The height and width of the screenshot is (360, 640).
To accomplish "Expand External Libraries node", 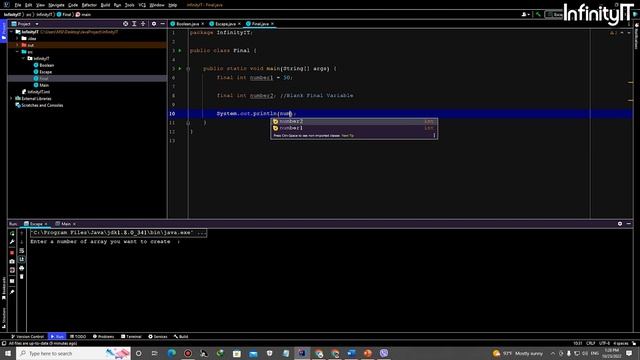I will tap(11, 98).
